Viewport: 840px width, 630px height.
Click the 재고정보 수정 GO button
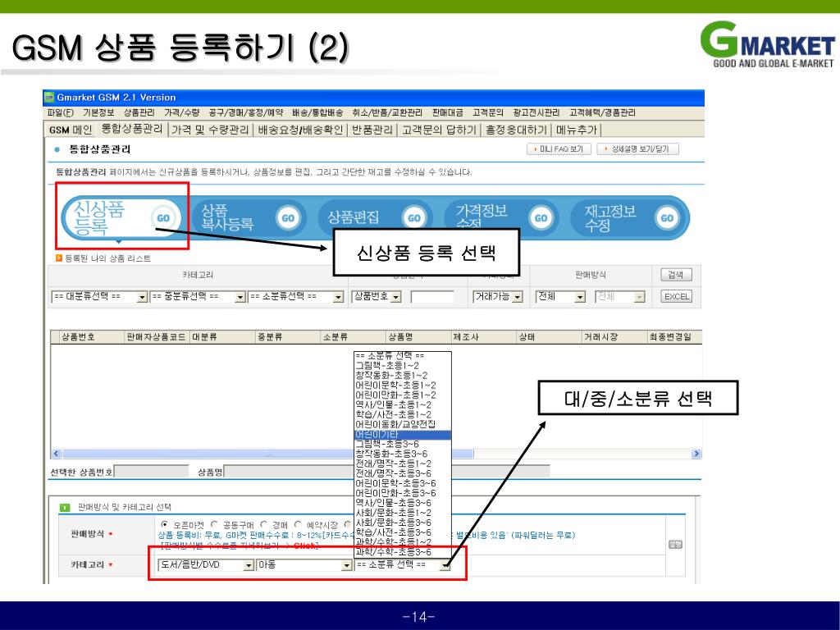pos(667,218)
